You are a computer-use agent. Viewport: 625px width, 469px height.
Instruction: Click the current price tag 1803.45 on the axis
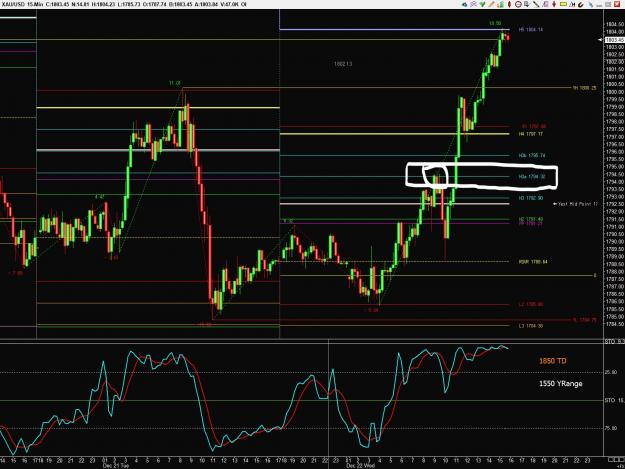(x=614, y=40)
